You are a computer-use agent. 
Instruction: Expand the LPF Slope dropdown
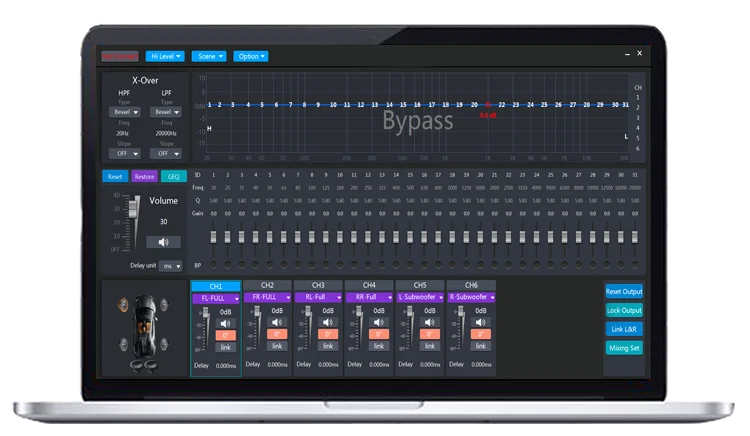point(164,153)
